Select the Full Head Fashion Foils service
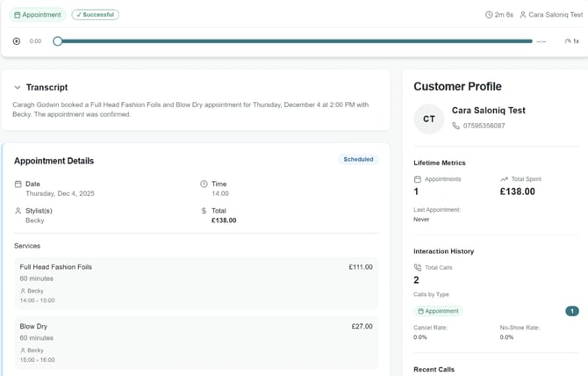The height and width of the screenshot is (376, 588). tap(196, 283)
